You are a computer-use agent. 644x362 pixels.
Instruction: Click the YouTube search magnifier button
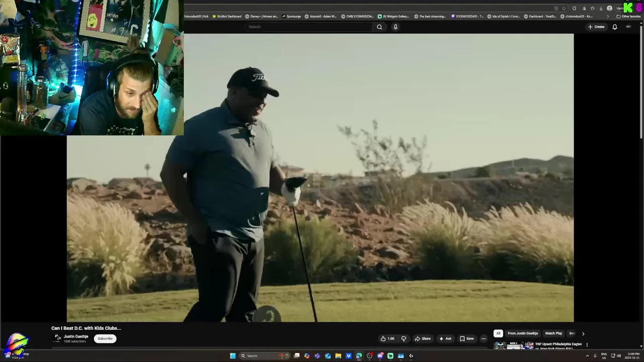pyautogui.click(x=379, y=27)
